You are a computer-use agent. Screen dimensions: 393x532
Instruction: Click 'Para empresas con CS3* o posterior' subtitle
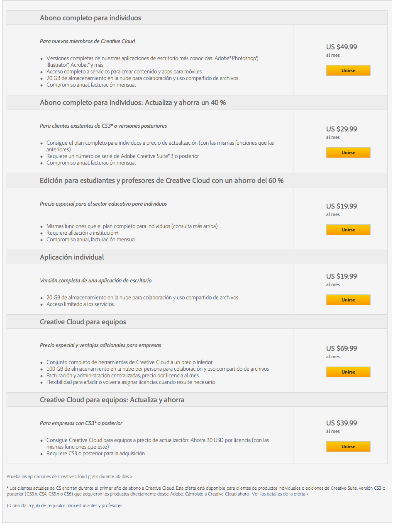point(81,423)
